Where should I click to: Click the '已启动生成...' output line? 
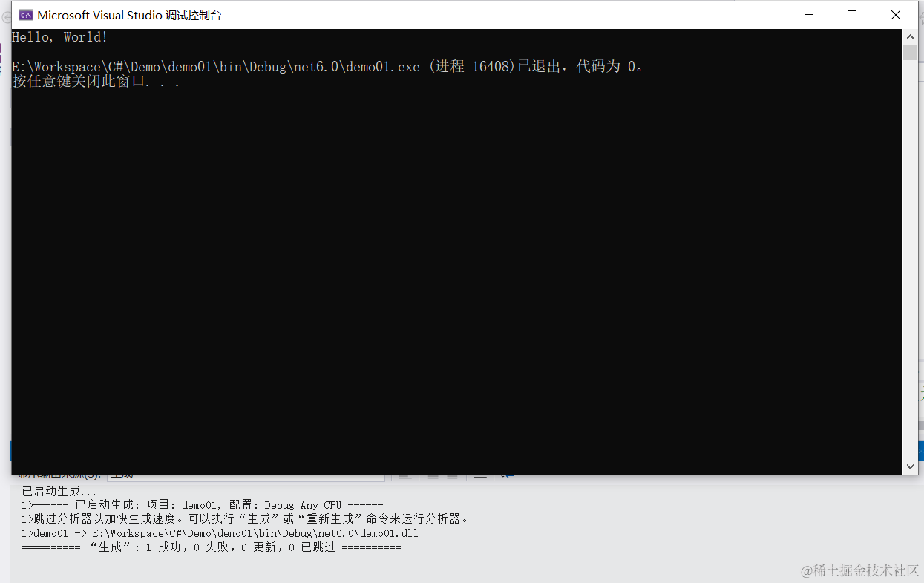click(x=59, y=492)
